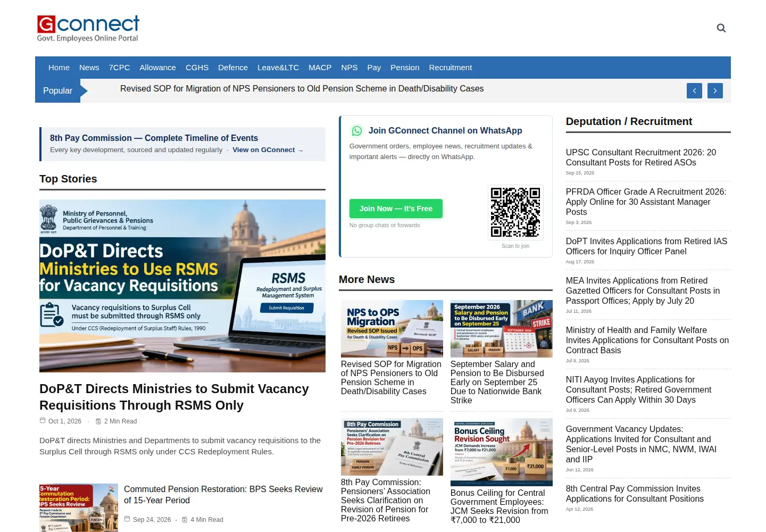
Task: Click the WhatsApp QR code
Action: [515, 212]
